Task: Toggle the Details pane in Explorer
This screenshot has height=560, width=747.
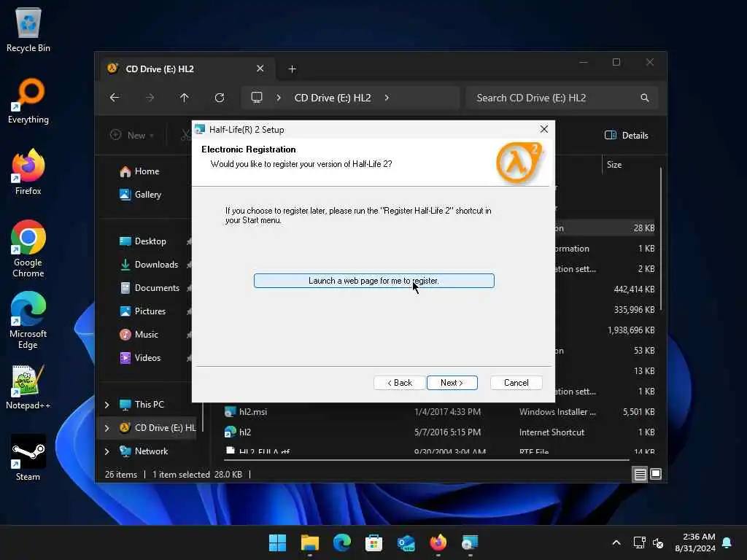Action: tap(626, 135)
